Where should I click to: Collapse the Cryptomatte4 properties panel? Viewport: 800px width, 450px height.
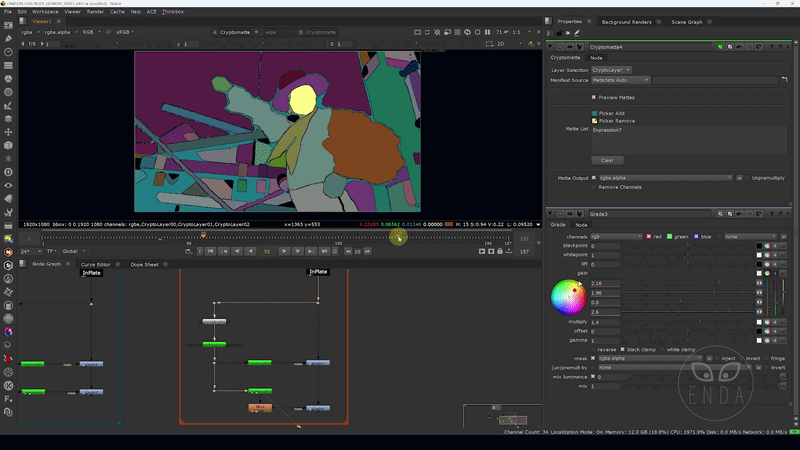click(x=550, y=47)
